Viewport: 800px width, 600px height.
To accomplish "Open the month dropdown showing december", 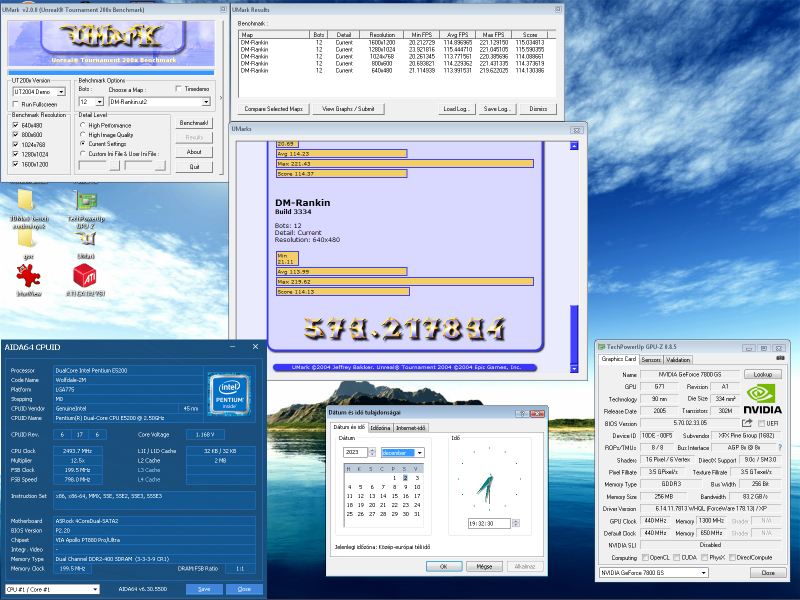I will 419,453.
